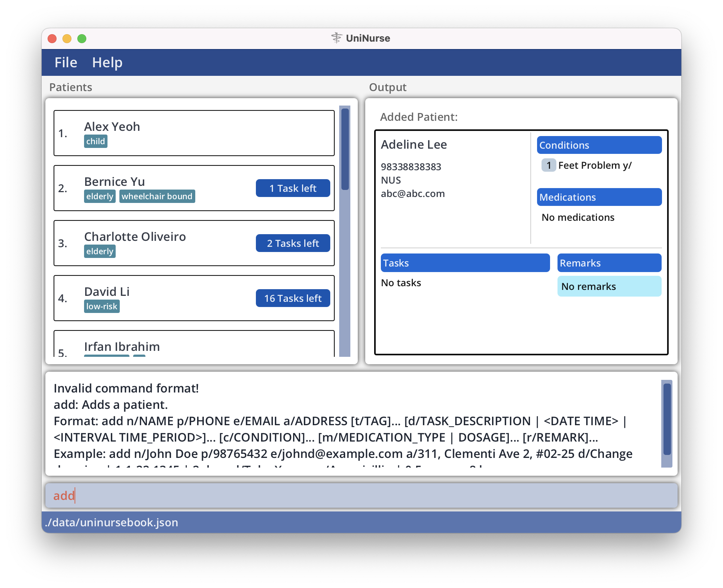Click the '2 Tasks left' badge
Image resolution: width=723 pixels, height=588 pixels.
pyautogui.click(x=293, y=243)
